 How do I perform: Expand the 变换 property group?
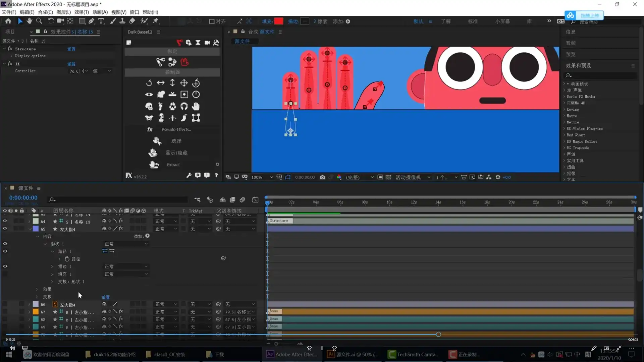point(37,297)
